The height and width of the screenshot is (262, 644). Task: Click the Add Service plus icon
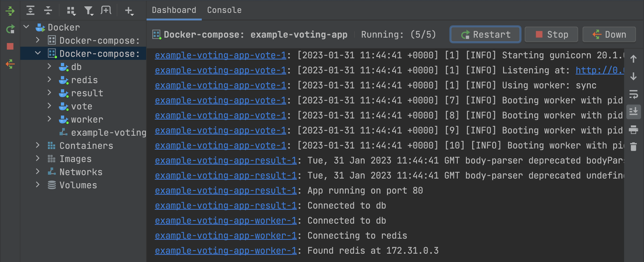[x=129, y=11]
